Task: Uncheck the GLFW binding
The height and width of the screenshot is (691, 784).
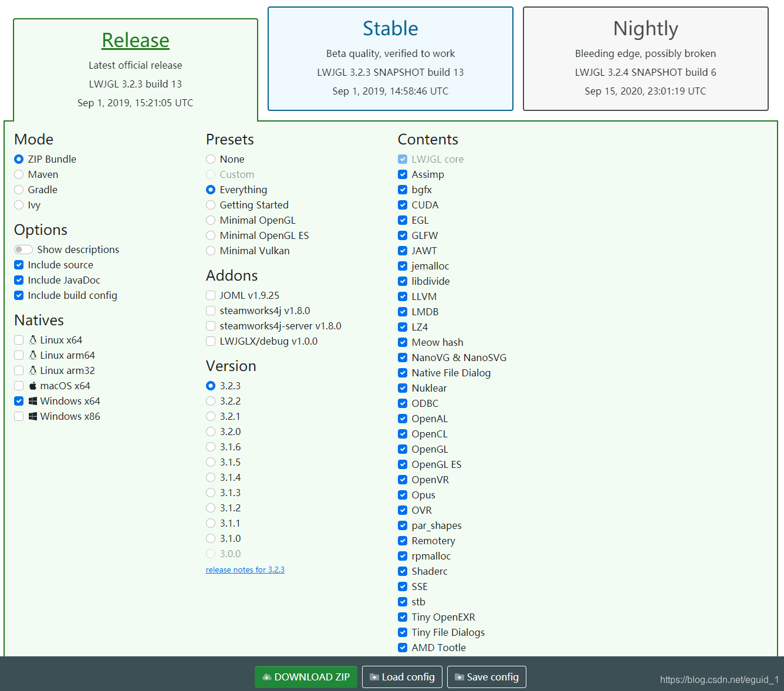Action: point(403,235)
